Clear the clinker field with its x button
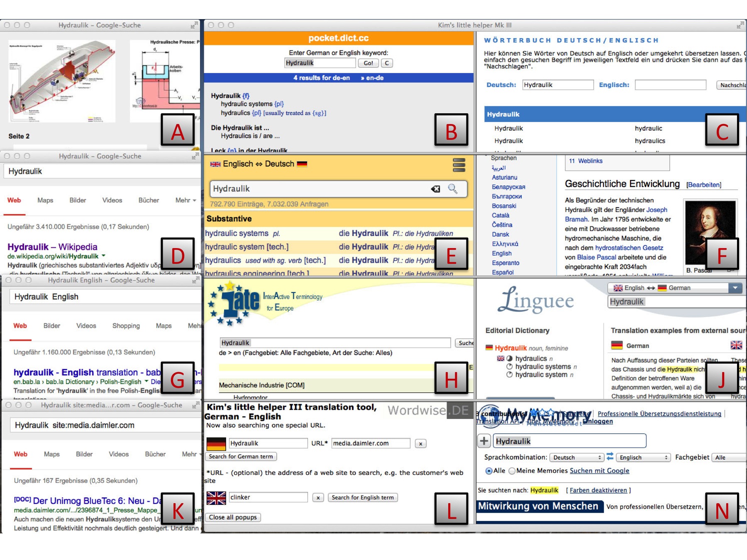This screenshot has width=747, height=560. 318,497
